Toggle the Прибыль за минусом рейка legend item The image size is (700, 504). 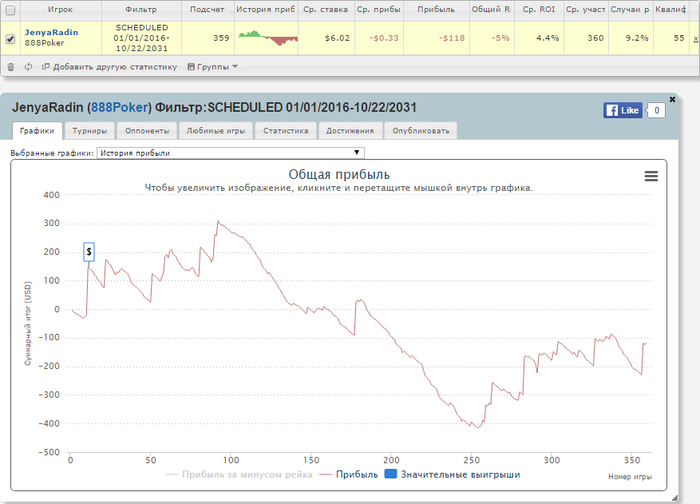239,475
